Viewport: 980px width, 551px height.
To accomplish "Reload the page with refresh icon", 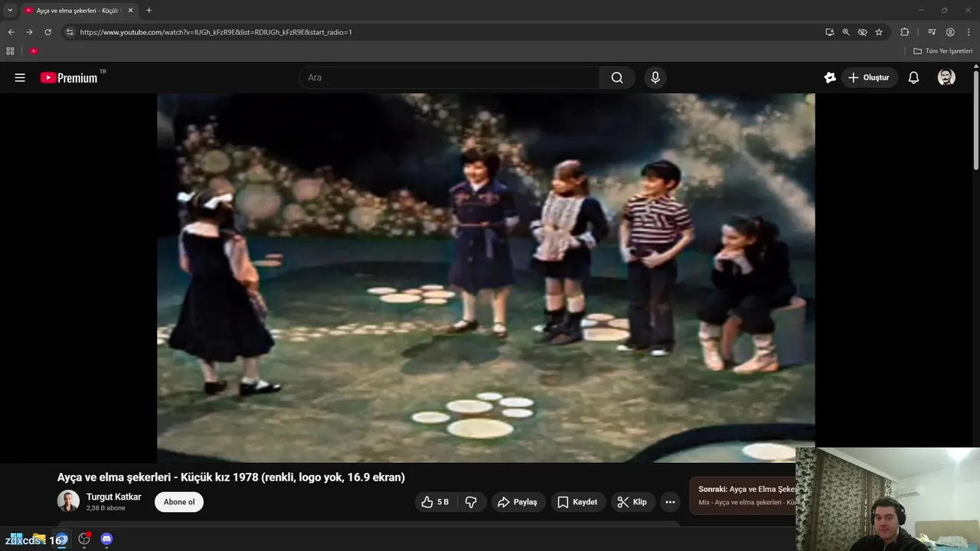I will (47, 32).
